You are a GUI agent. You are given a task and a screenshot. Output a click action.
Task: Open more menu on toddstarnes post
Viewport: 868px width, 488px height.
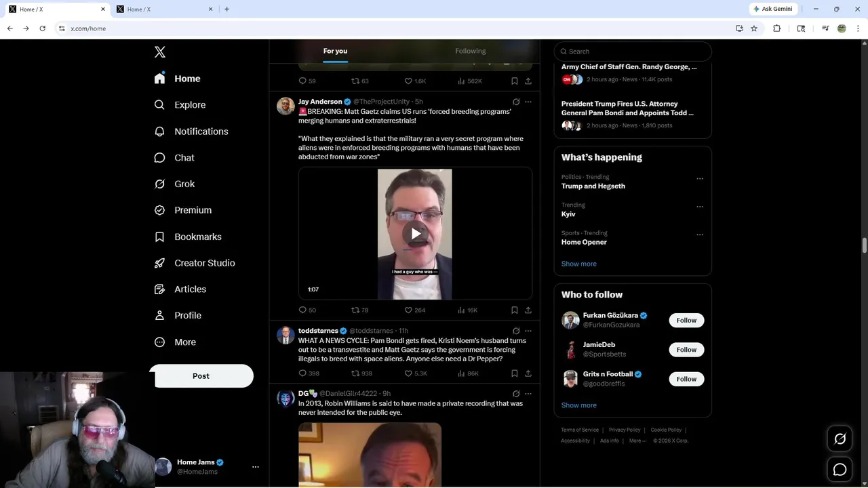[x=528, y=331]
